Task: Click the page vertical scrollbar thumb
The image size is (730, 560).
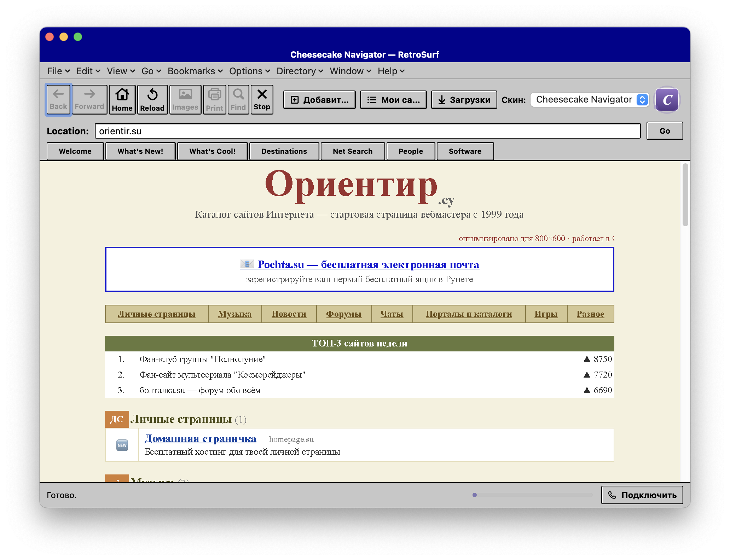Action: [685, 194]
